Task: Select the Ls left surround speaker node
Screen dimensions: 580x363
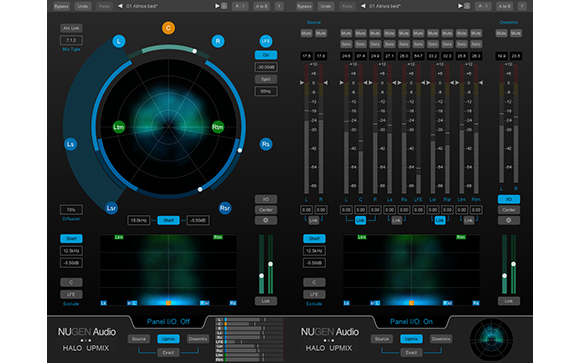Action: click(71, 144)
